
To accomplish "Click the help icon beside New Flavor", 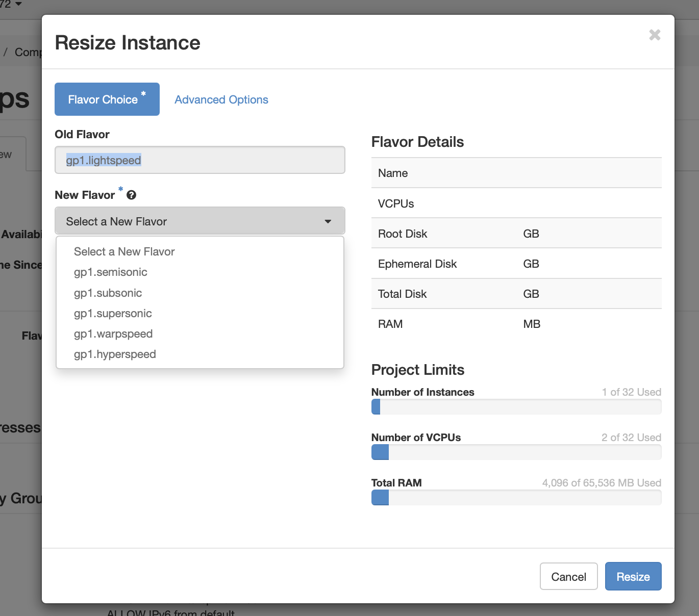I will pos(131,195).
